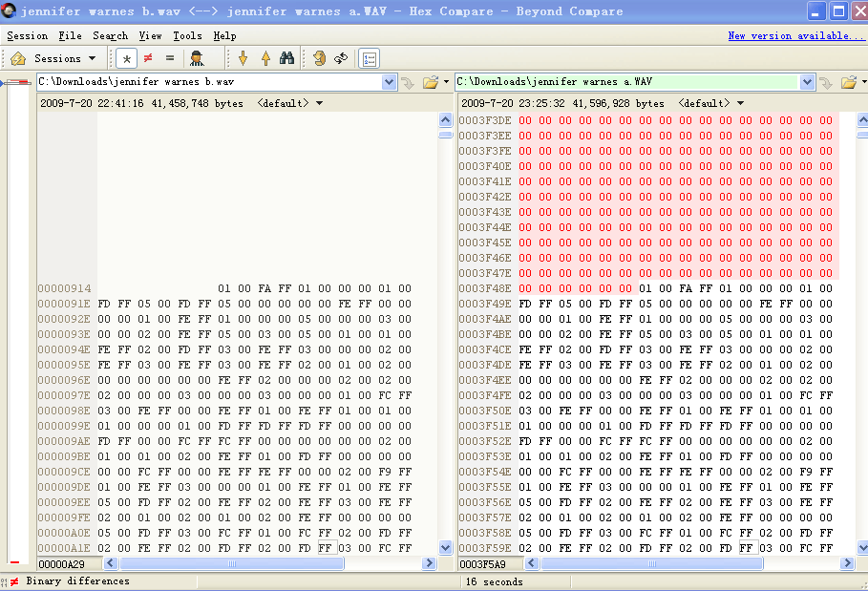
Task: Expand the Sessions dropdown arrow
Action: pos(92,58)
